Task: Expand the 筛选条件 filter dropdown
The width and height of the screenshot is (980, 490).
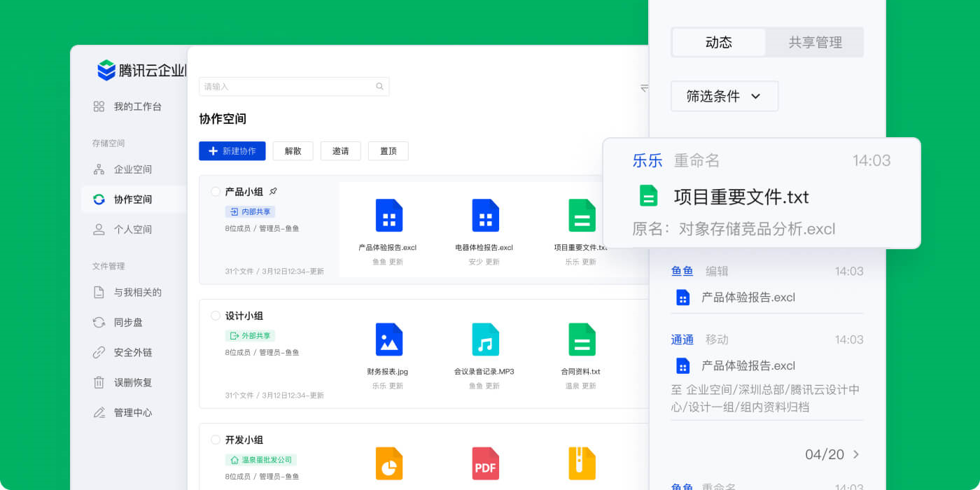Action: [724, 96]
